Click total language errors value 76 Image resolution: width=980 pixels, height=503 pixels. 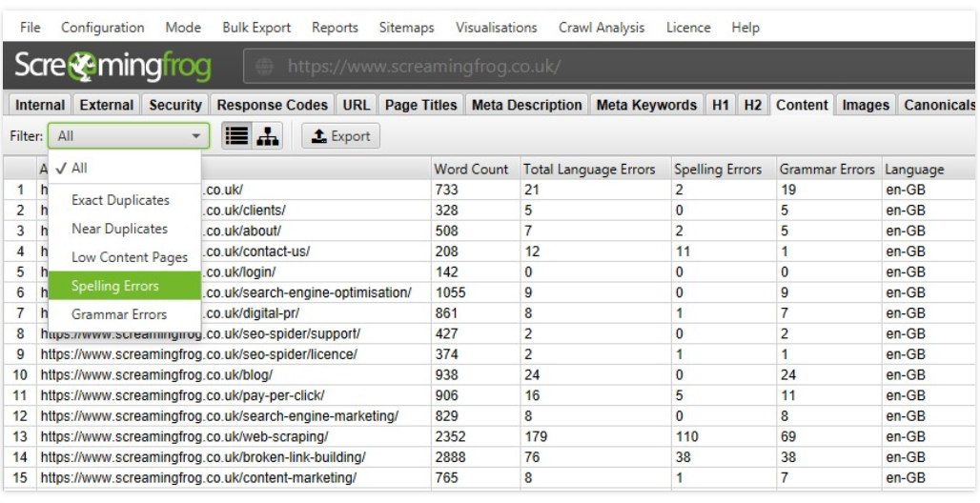[532, 457]
